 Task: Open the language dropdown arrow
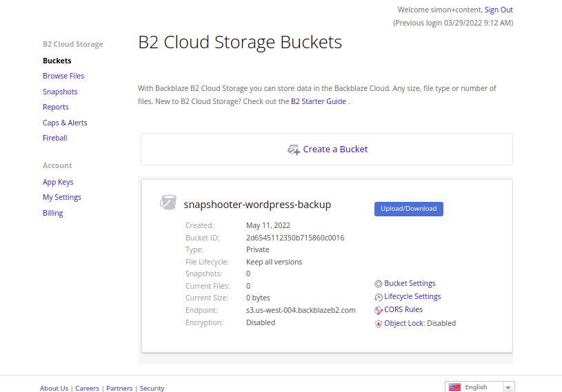508,387
